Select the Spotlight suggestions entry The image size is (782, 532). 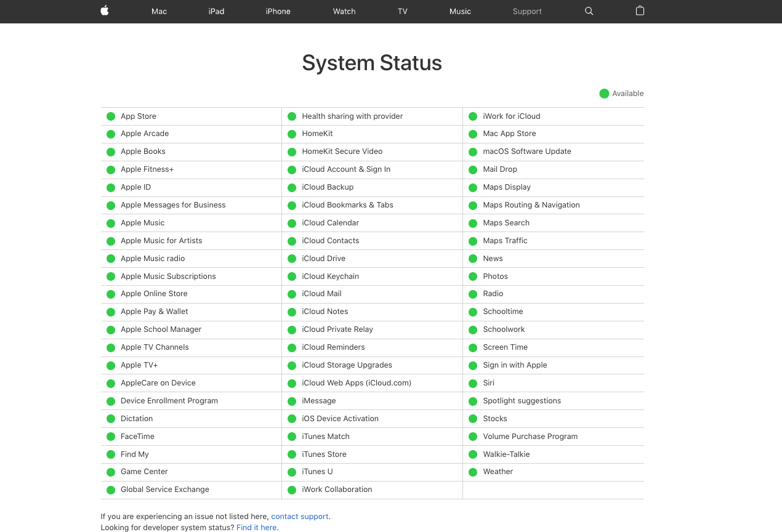pyautogui.click(x=522, y=401)
